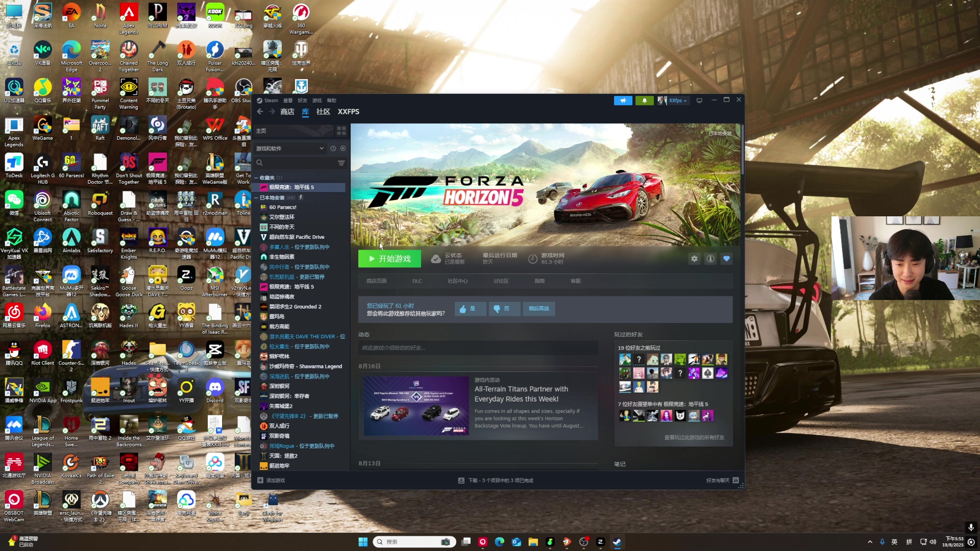
Task: Click the 主页 library home button
Action: (x=293, y=131)
